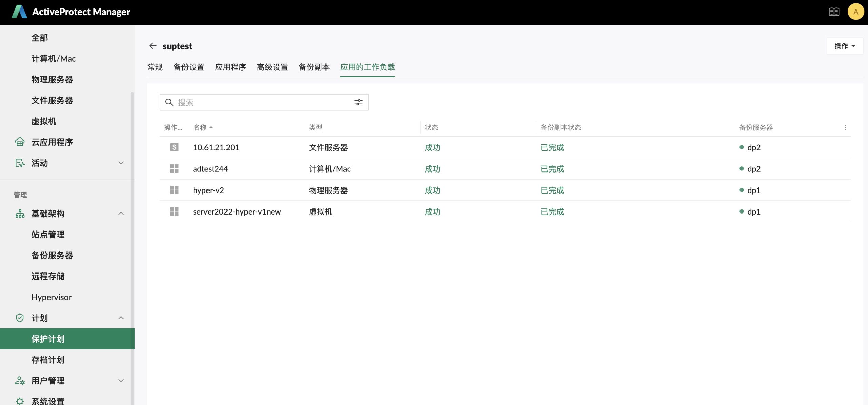
Task: Click 虚拟机 type in server2022-hyper-v1new row
Action: (x=320, y=211)
